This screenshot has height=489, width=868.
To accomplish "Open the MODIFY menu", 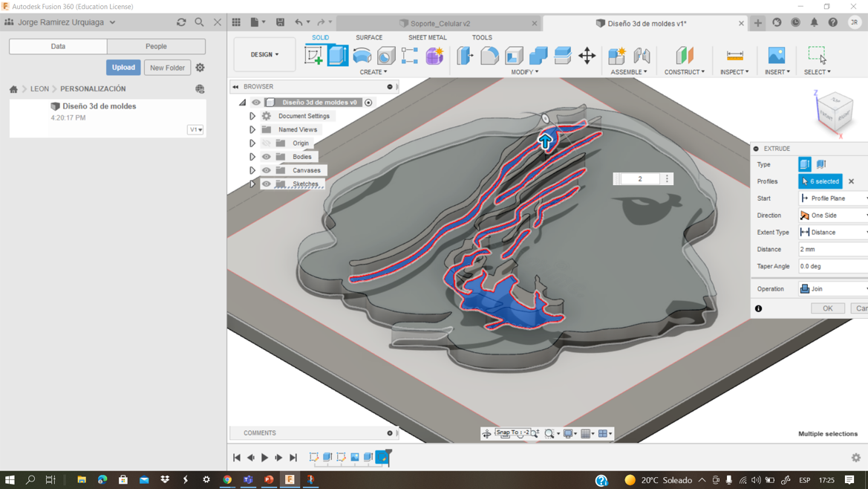I will (524, 72).
